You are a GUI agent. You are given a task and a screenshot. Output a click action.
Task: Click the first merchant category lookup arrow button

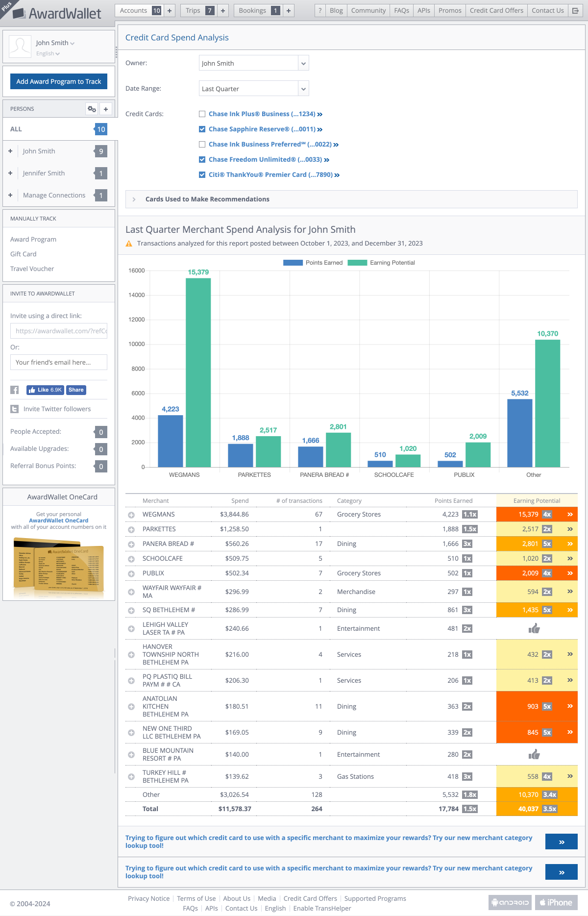coord(562,842)
